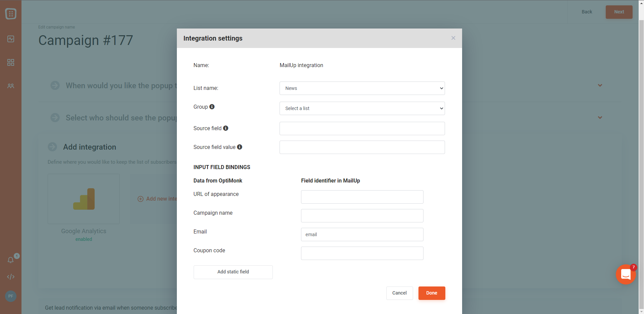Click the 'MailUp integration' name text
This screenshot has width=644, height=314.
301,65
